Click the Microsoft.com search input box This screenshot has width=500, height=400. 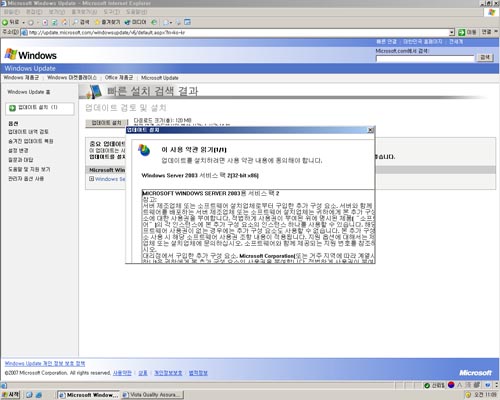(425, 58)
